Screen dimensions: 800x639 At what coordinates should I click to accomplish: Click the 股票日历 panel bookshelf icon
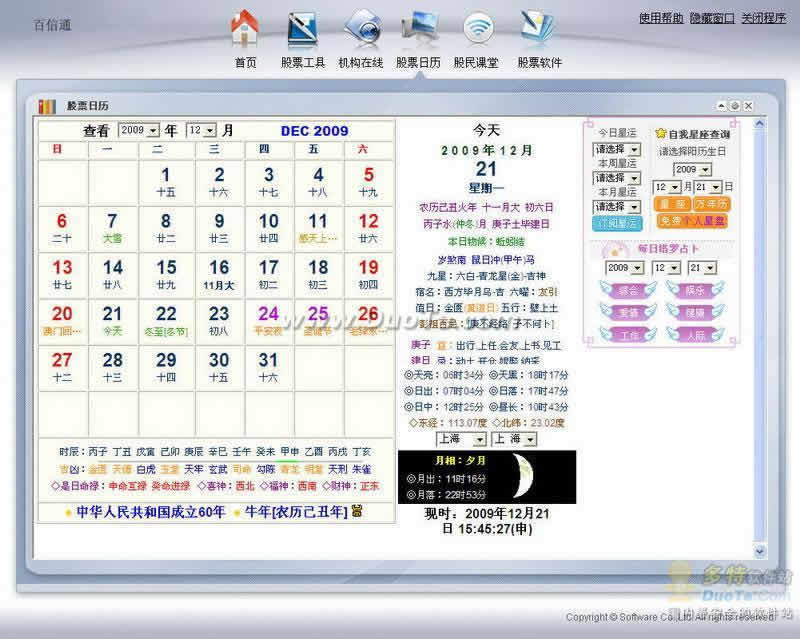[x=47, y=106]
